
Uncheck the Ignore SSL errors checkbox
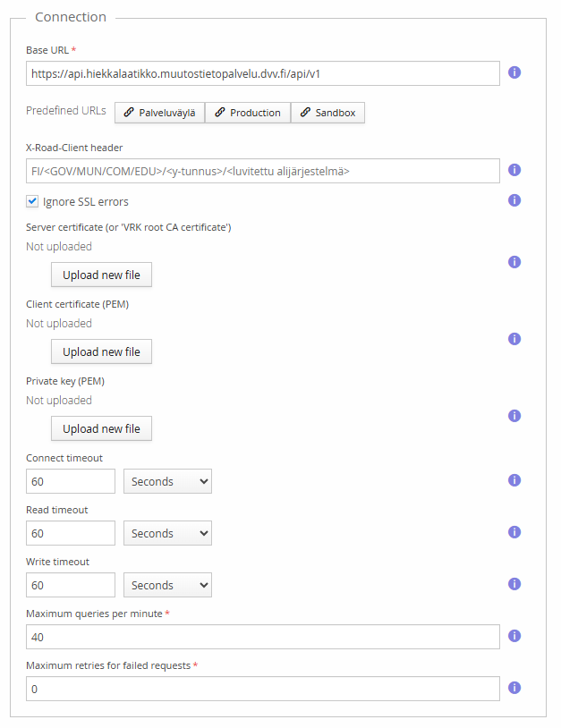tap(33, 201)
